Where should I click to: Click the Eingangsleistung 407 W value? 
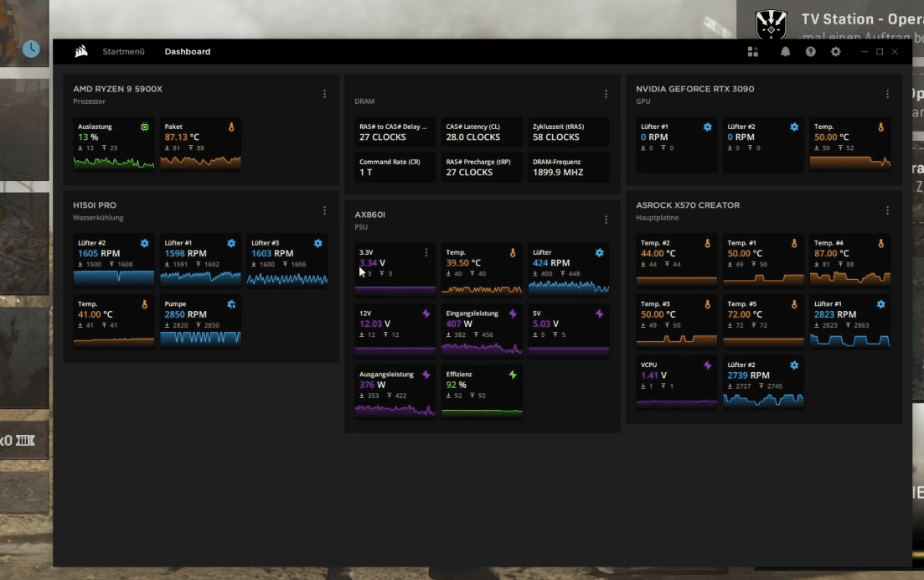[x=459, y=324]
